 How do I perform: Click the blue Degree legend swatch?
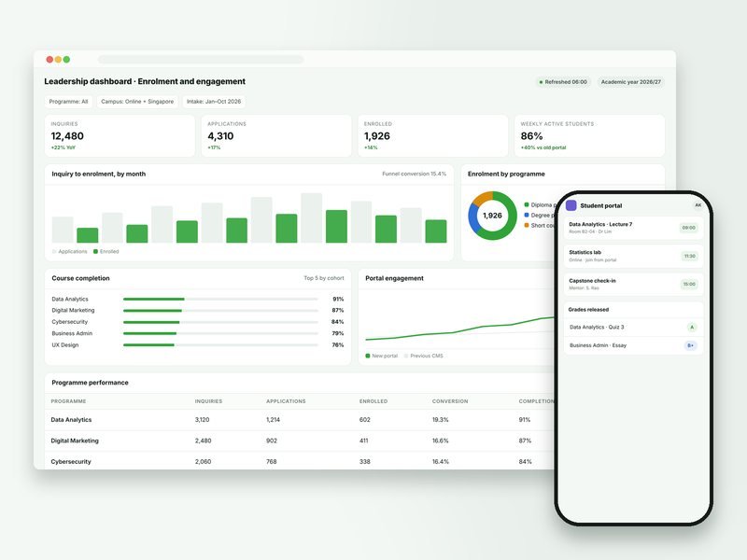coord(527,216)
